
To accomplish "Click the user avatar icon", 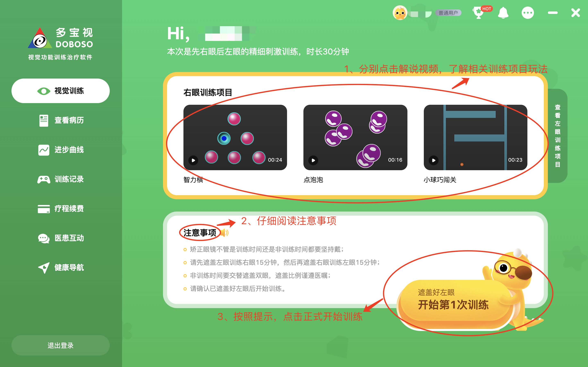I will point(400,13).
